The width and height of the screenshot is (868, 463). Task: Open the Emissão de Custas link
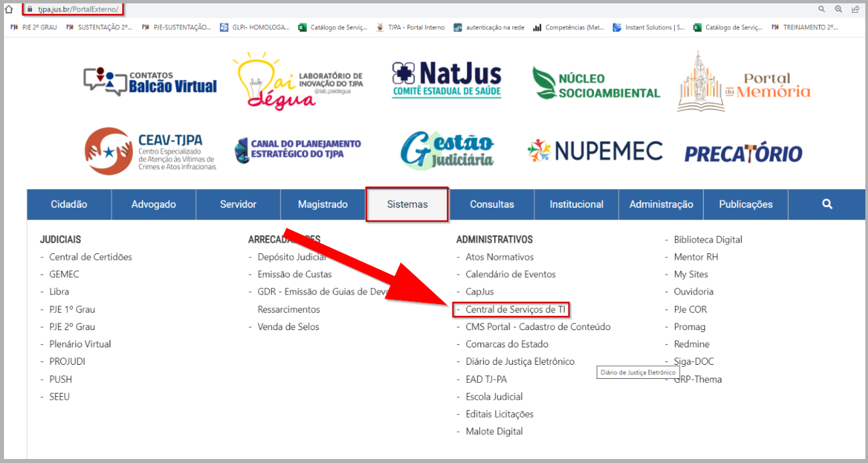coord(295,275)
